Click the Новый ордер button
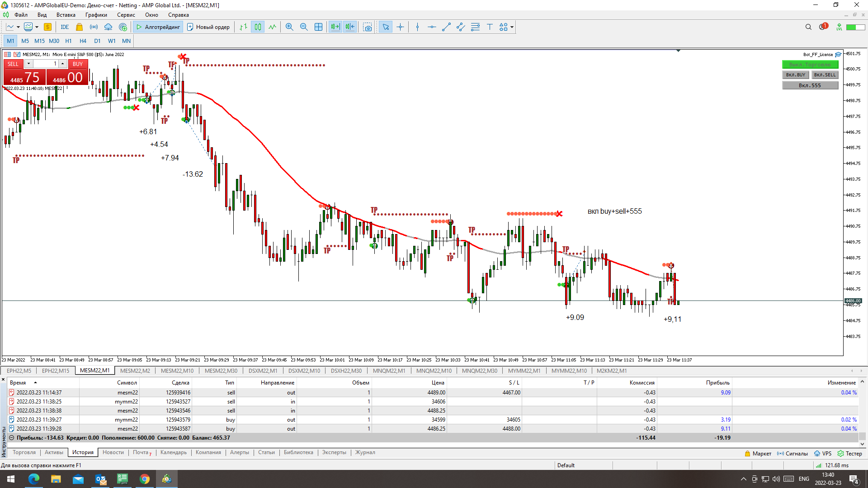The image size is (868, 488). (x=208, y=27)
